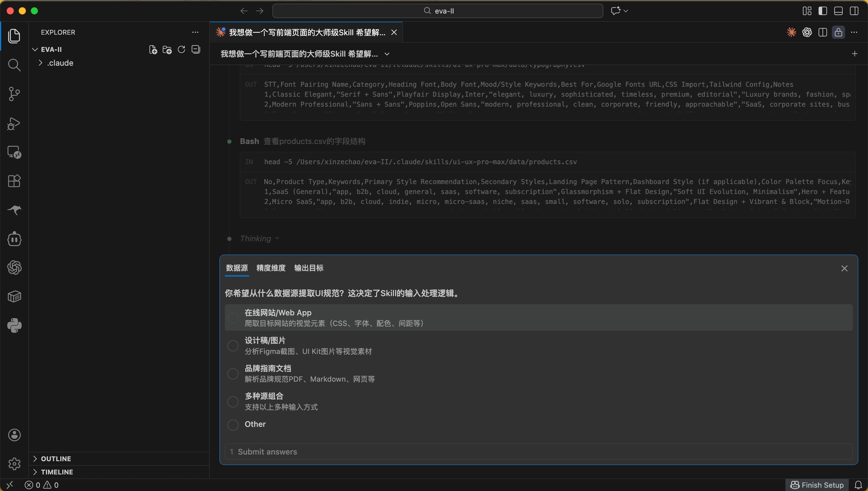Open the Search view in activity bar
868x491 pixels.
point(14,65)
